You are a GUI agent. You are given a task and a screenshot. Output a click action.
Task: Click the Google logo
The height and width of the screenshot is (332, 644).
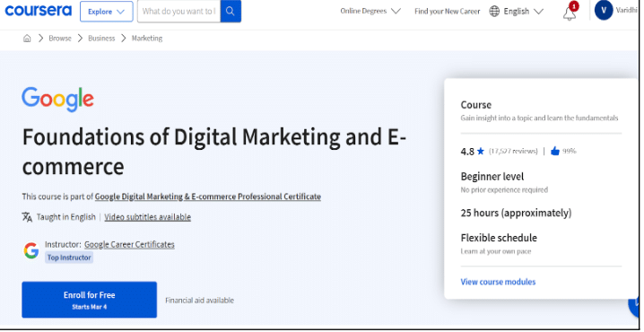coord(58,100)
